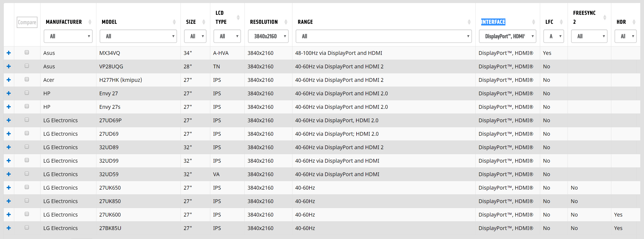Expand details for HP Envy 27s row
The height and width of the screenshot is (239, 644).
[x=9, y=107]
